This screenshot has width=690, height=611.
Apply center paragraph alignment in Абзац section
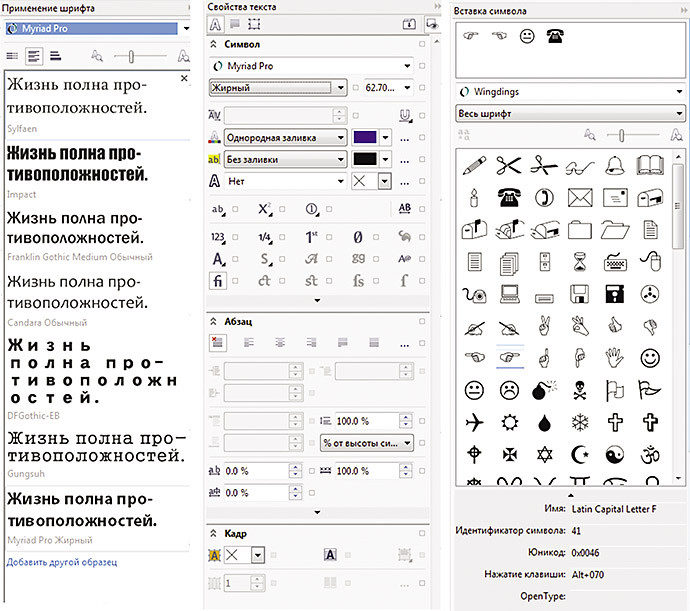278,342
